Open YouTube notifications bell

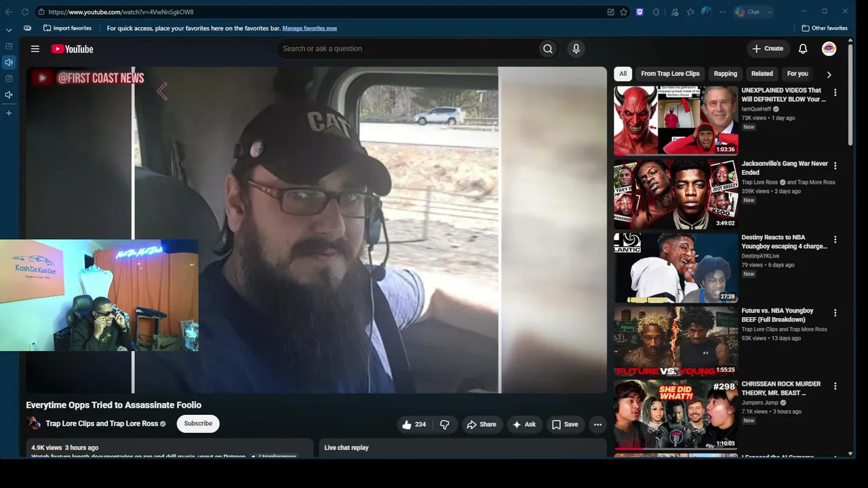coord(803,49)
